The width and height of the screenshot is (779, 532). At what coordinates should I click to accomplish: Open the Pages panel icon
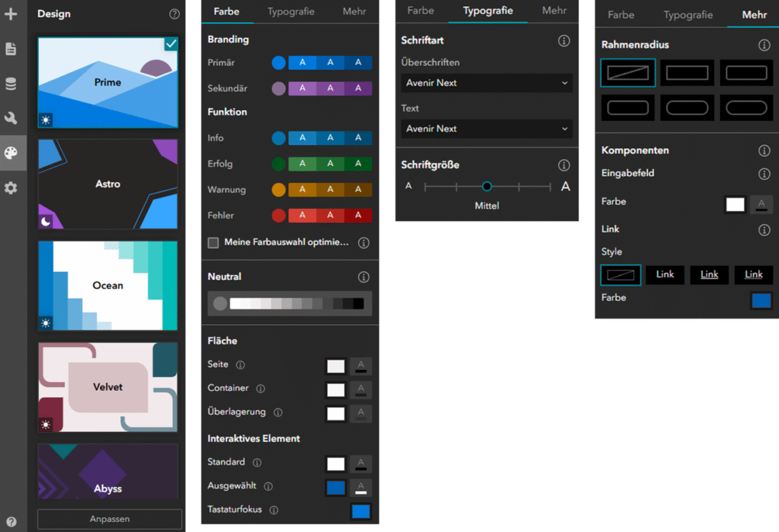(x=11, y=48)
